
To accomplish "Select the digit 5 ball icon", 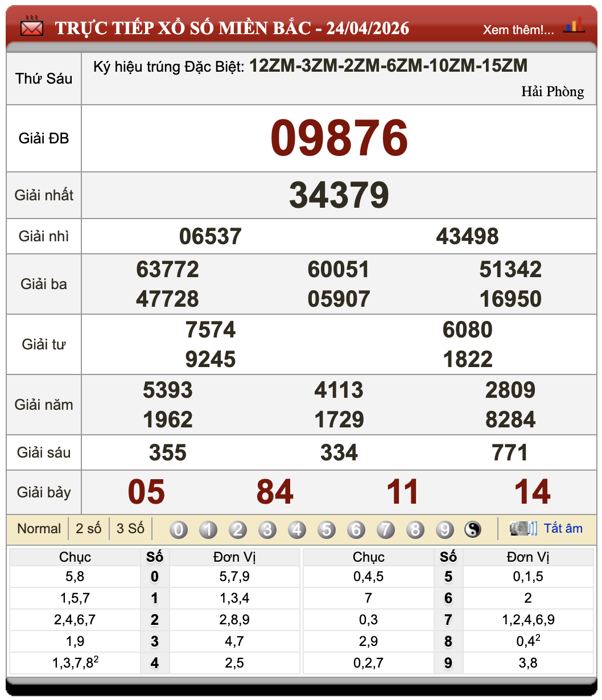I will click(327, 529).
